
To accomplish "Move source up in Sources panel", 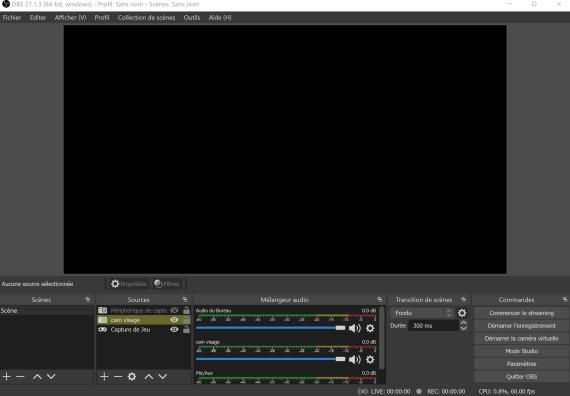I will click(x=149, y=377).
